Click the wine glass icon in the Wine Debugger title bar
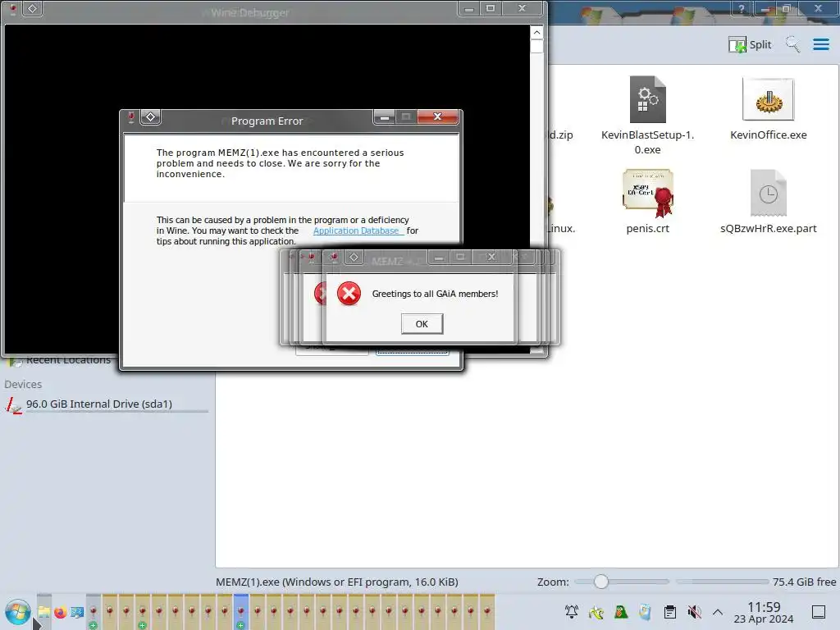 (x=13, y=8)
